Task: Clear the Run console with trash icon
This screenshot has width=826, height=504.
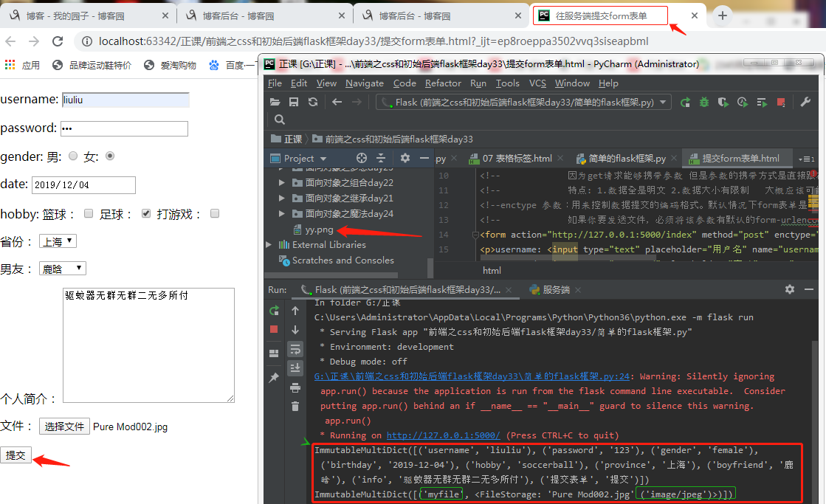Action: (x=295, y=406)
